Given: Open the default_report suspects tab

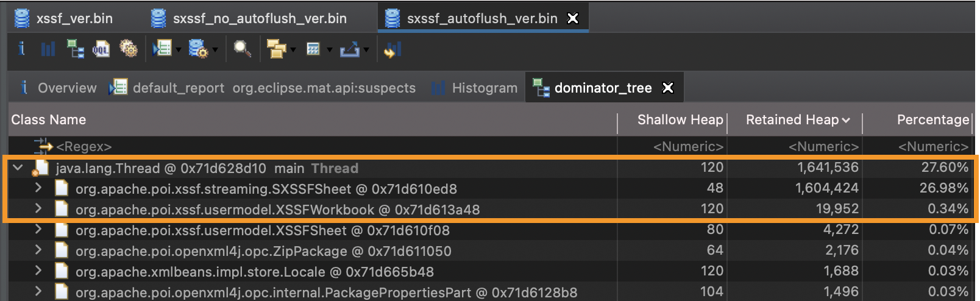Looking at the screenshot, I should [263, 88].
